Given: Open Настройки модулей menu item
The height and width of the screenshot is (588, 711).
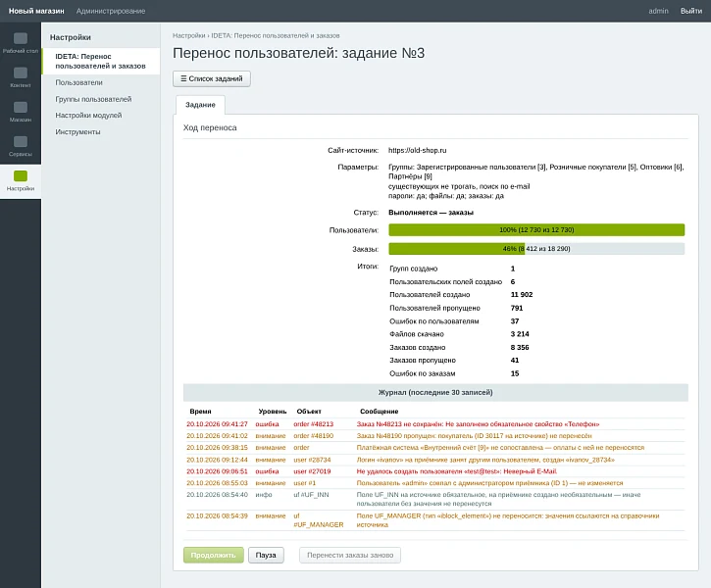Looking at the screenshot, I should [x=88, y=115].
